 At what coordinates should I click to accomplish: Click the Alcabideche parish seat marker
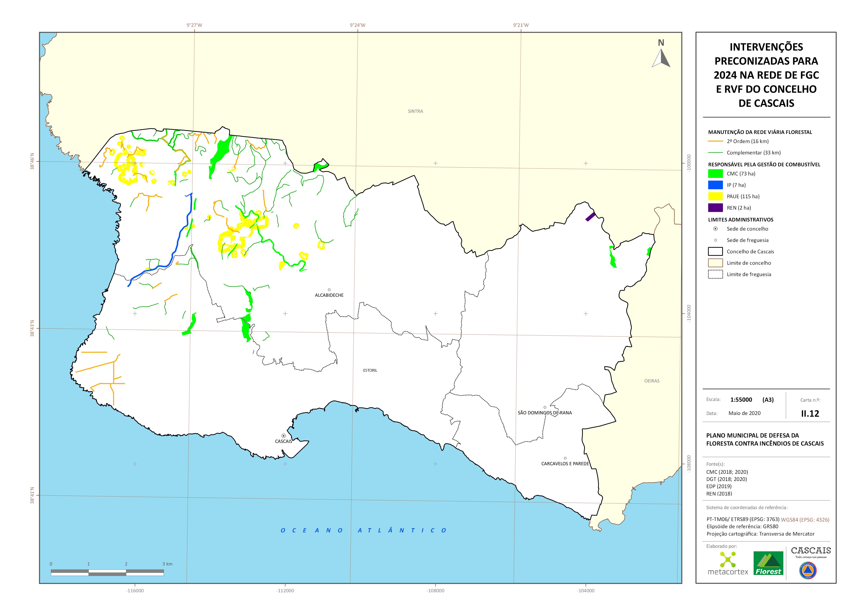point(329,290)
